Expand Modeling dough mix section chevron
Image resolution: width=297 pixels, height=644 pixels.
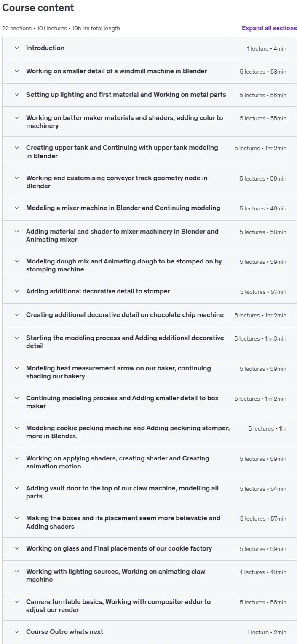[17, 261]
